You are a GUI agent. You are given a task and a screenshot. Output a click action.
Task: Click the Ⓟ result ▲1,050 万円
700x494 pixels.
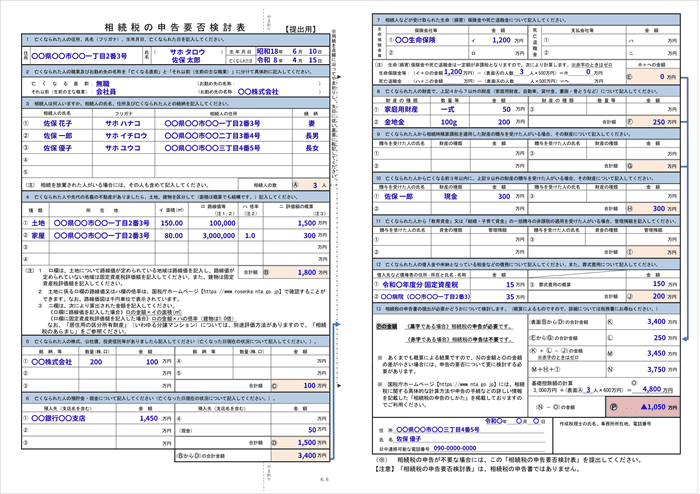tap(643, 407)
